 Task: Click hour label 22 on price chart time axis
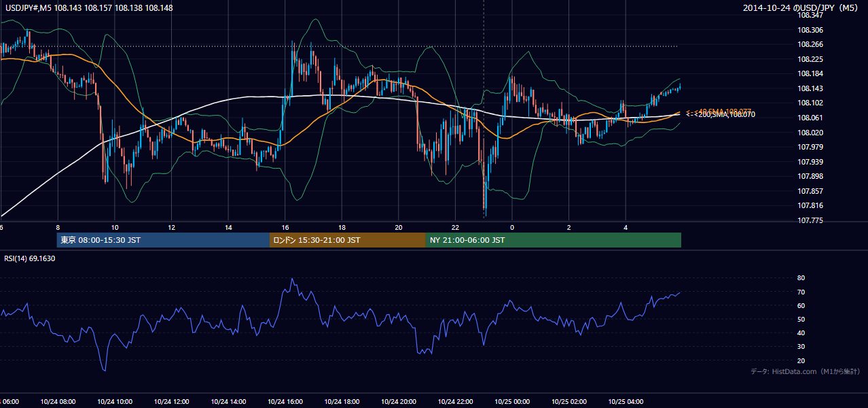[455, 227]
